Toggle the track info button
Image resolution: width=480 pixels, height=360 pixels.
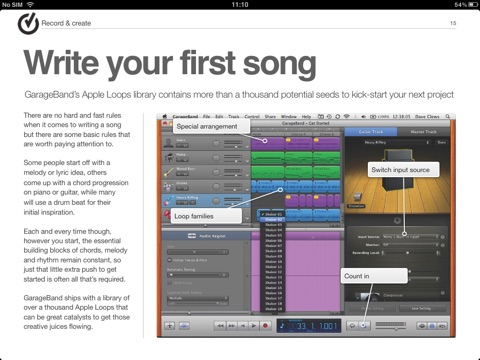[432, 326]
